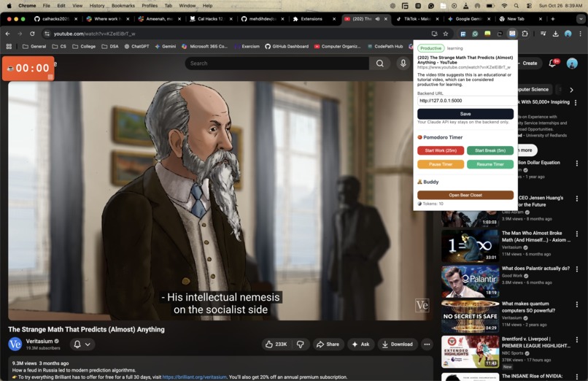Image resolution: width=588 pixels, height=381 pixels.
Task: Activate voice search microphone icon
Action: (x=403, y=64)
